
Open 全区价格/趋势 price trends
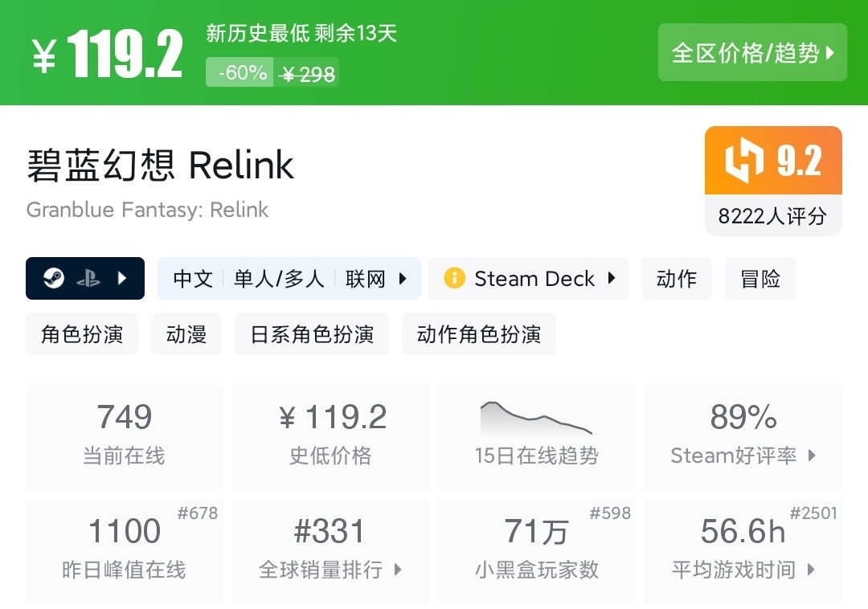[752, 53]
